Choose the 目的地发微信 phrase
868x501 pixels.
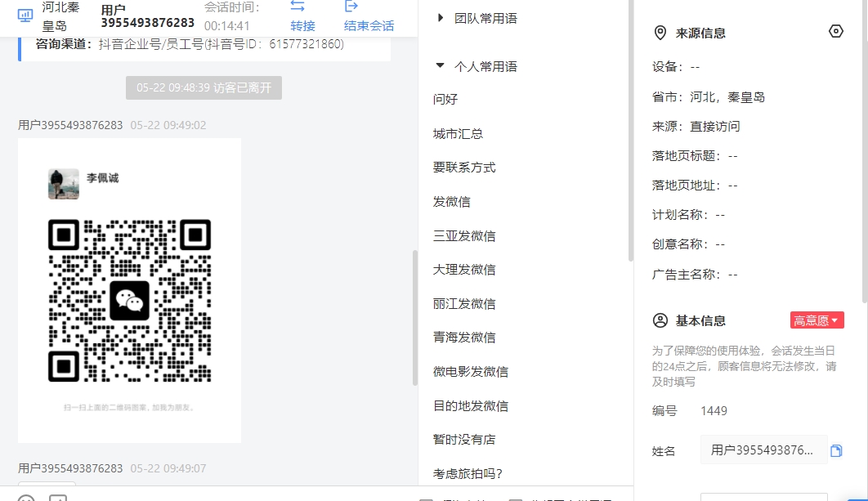(x=471, y=405)
